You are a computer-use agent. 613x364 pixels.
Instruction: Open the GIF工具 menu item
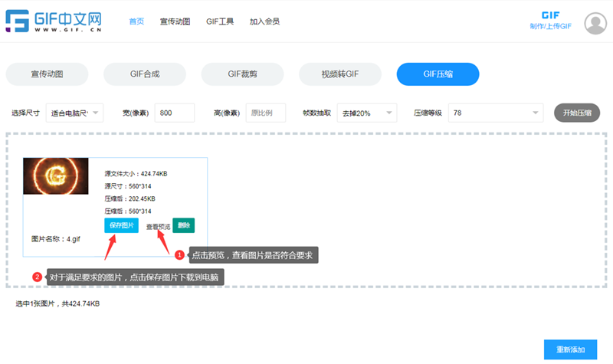220,21
